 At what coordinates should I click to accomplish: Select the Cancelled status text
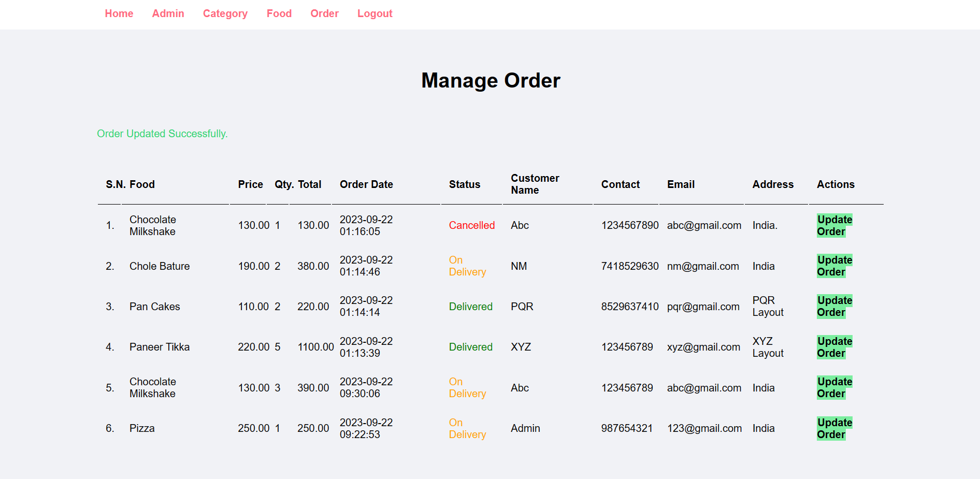tap(471, 225)
